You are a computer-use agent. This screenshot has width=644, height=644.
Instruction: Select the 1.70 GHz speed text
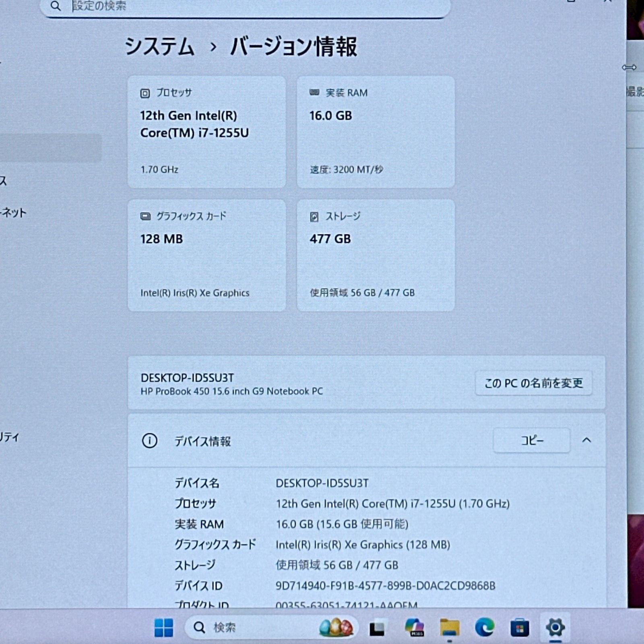[159, 169]
